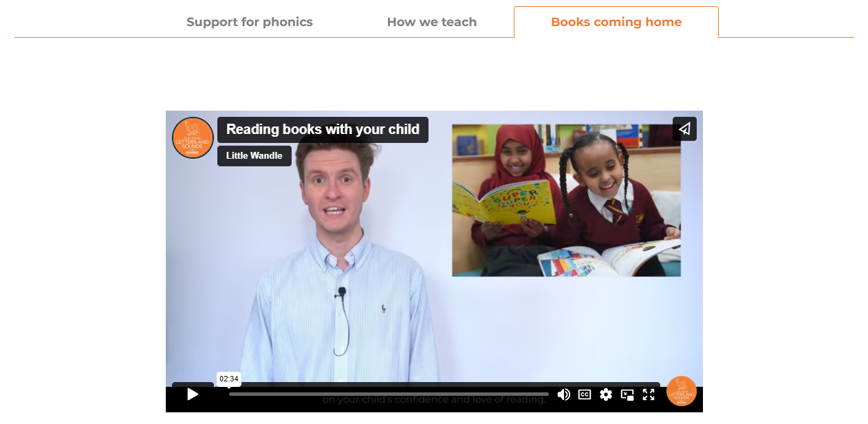Select the Books coming home tab
This screenshot has width=868, height=424.
coord(616,22)
